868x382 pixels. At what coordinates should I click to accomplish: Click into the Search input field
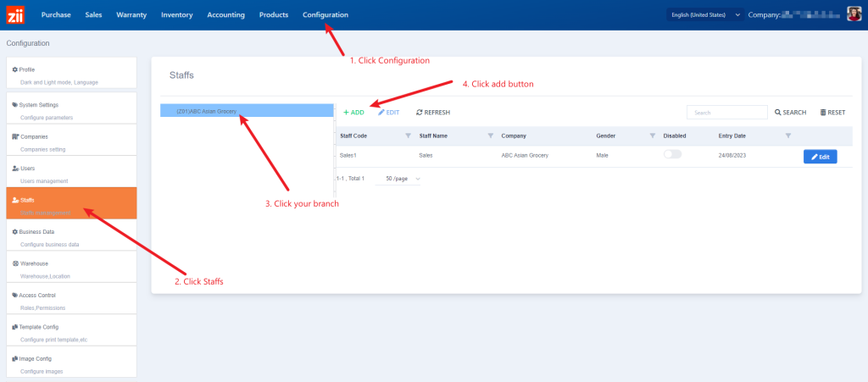coord(725,112)
